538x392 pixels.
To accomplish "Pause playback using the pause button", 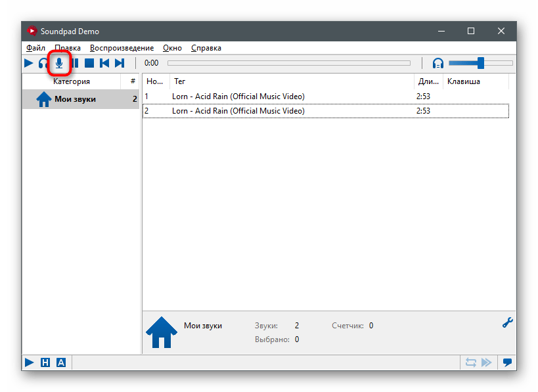I will pos(74,63).
